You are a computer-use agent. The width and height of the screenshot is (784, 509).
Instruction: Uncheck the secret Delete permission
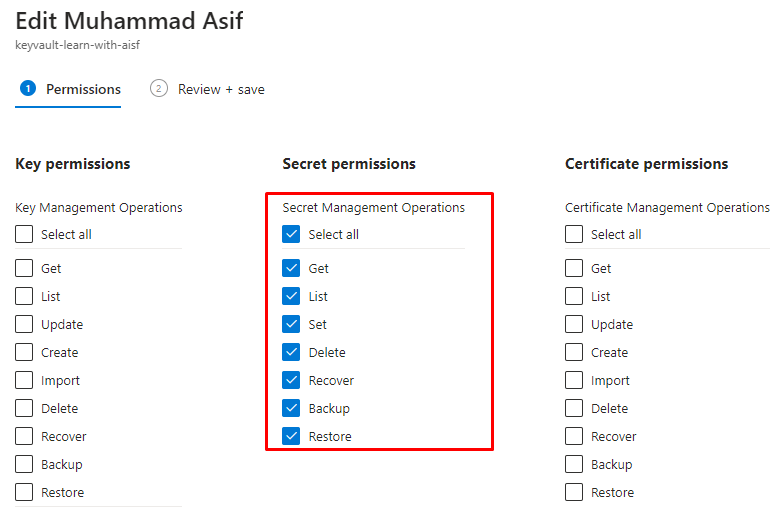(x=291, y=352)
